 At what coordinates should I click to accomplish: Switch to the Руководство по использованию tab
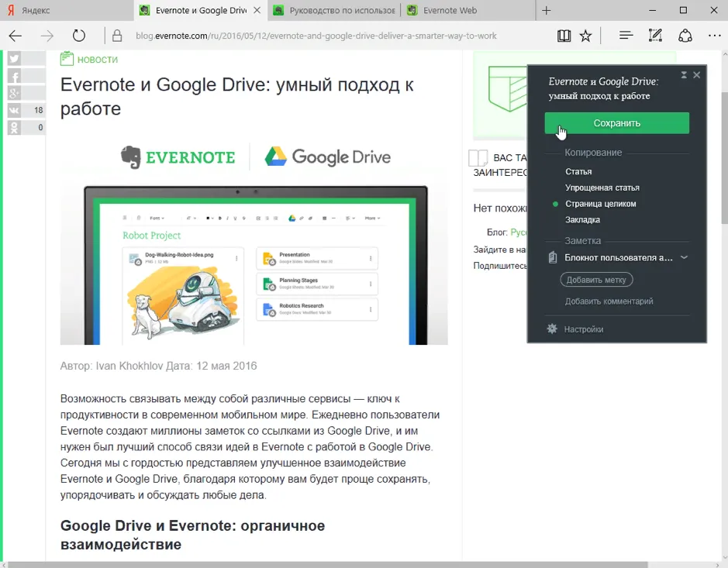[x=334, y=10]
